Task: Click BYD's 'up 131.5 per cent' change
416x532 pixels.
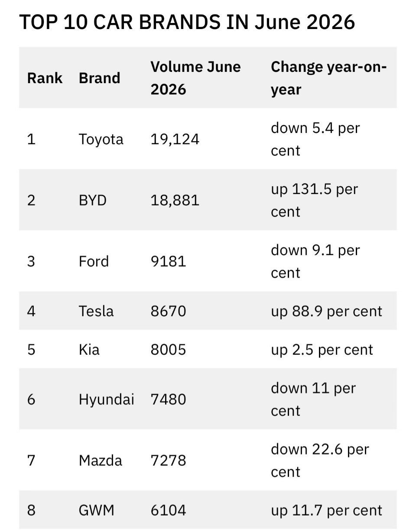Action: pos(314,200)
